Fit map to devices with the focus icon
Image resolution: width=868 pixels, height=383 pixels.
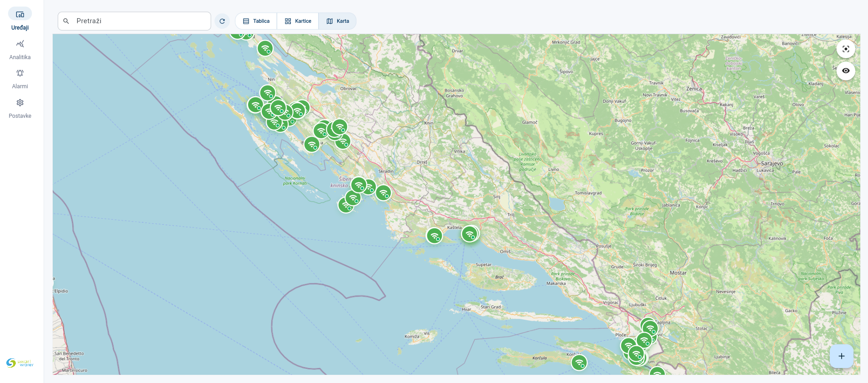846,49
